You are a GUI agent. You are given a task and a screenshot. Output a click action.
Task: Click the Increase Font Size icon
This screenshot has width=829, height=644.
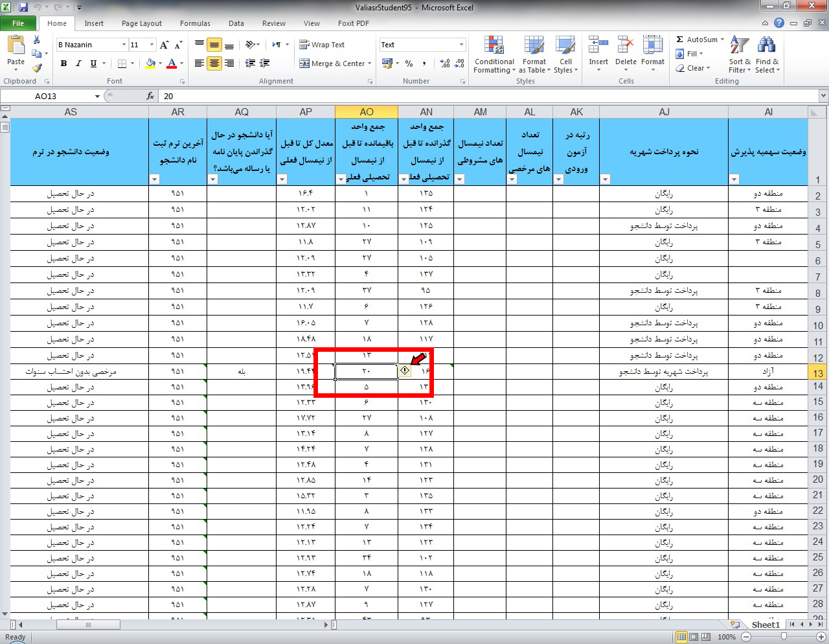click(165, 45)
